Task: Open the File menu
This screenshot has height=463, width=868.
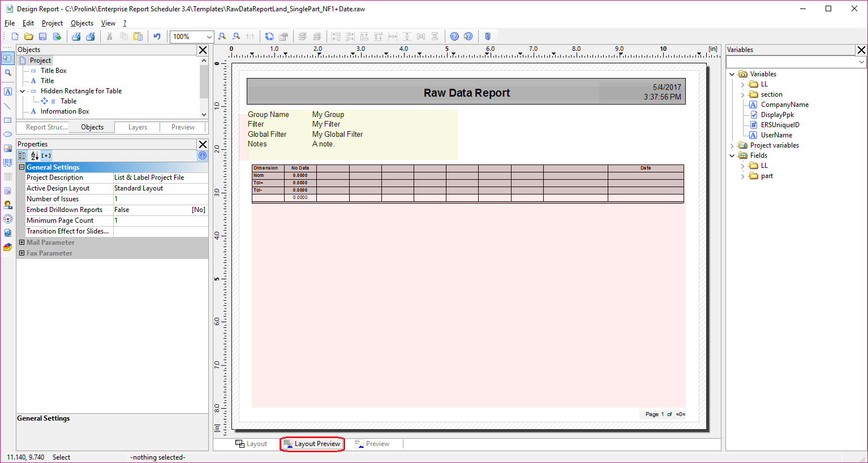Action: pyautogui.click(x=10, y=23)
